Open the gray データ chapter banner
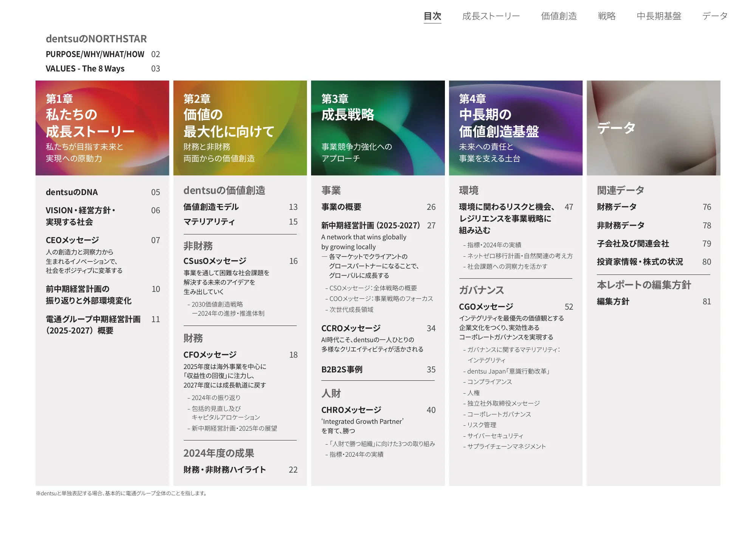Image resolution: width=756 pixels, height=535 pixels. [x=653, y=128]
